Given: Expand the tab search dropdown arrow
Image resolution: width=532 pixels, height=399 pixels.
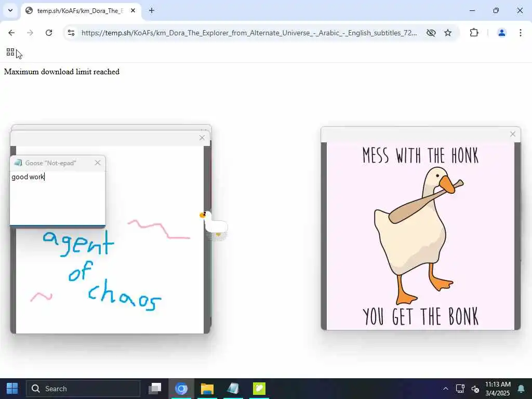Looking at the screenshot, I should [10, 10].
